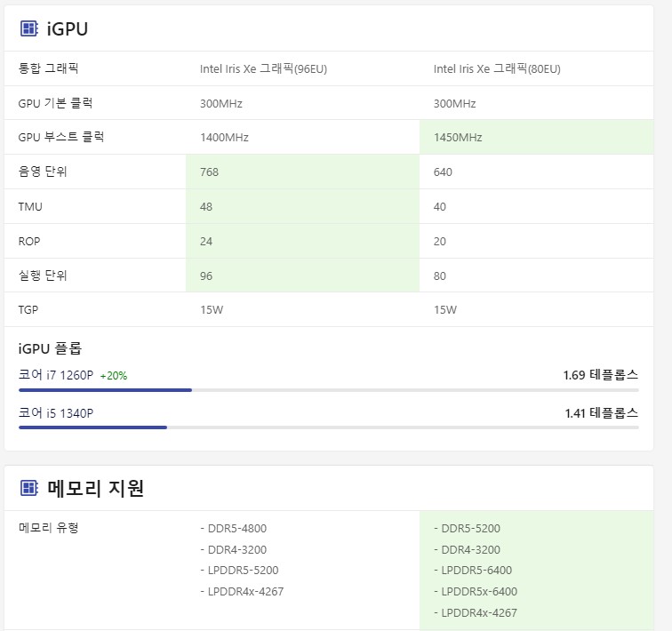Click the execution units value 80
This screenshot has height=631, width=672.
(440, 276)
